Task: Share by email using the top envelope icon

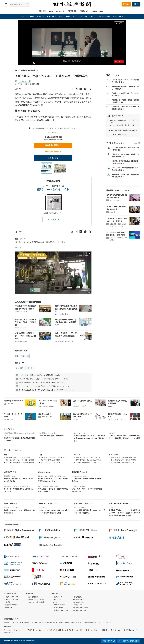Action: (x=72, y=89)
